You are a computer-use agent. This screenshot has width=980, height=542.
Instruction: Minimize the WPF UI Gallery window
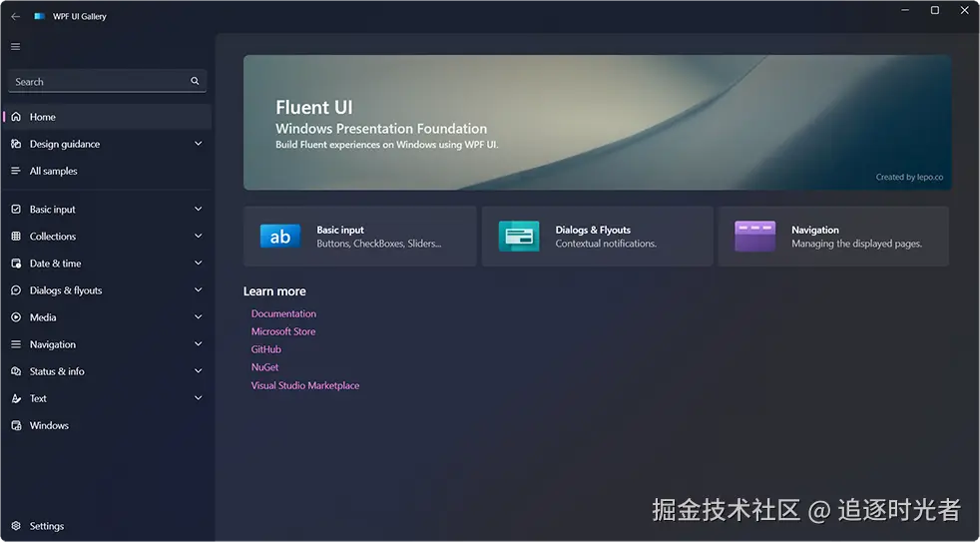click(905, 11)
